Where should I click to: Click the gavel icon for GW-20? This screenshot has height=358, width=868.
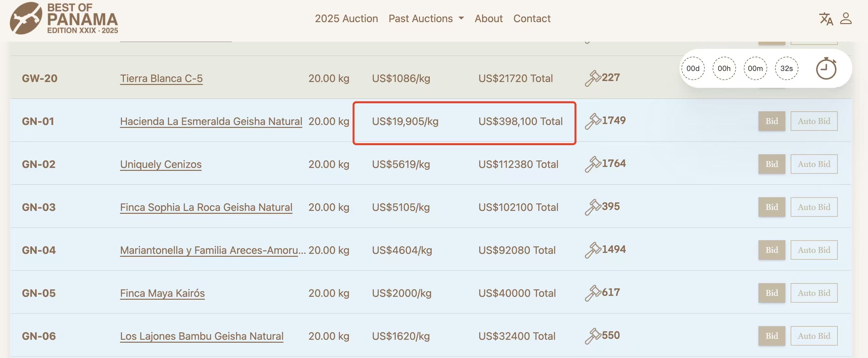(593, 78)
